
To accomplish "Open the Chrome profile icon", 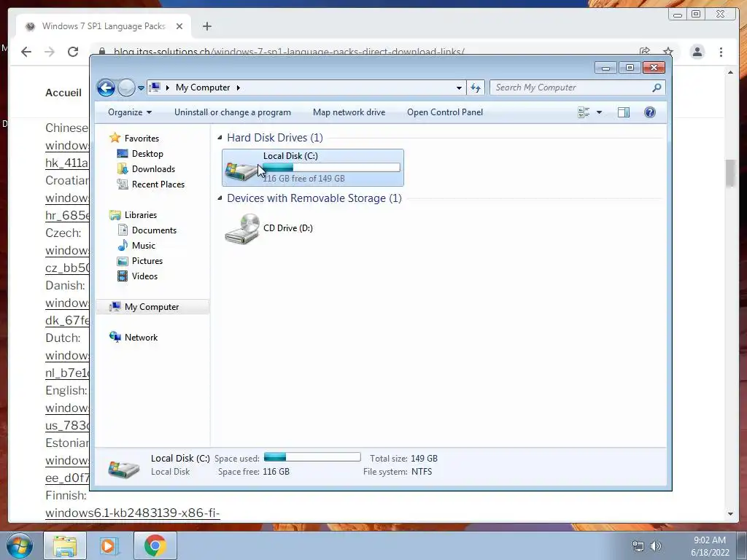I will (697, 52).
